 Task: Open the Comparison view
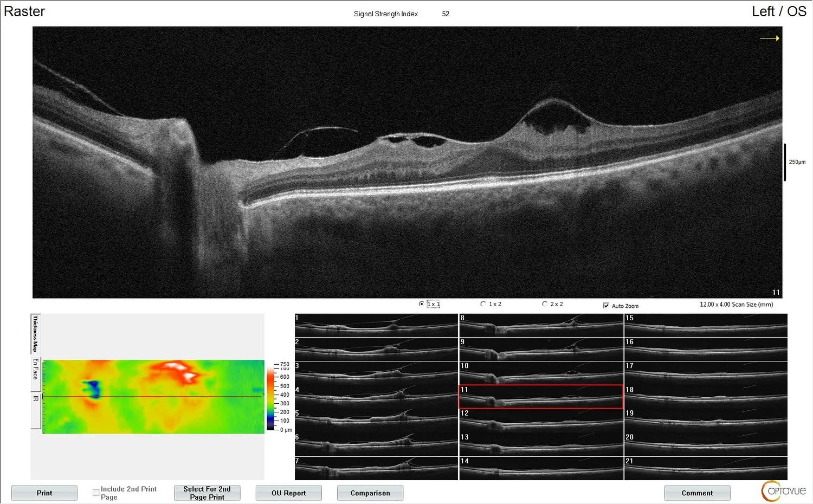click(x=370, y=493)
